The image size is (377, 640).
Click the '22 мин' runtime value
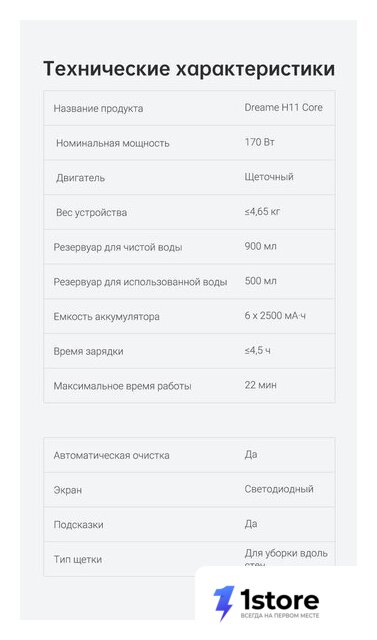260,385
